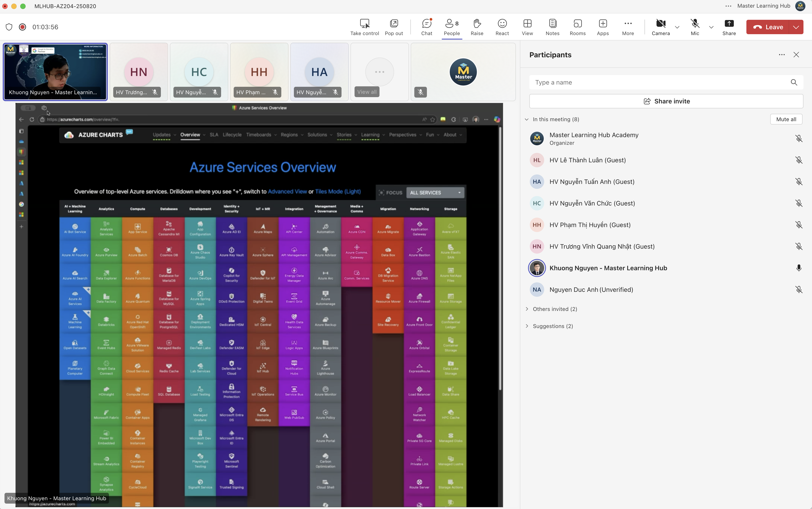The image size is (812, 509).
Task: Open the title bar ellipsis menu
Action: (x=728, y=6)
